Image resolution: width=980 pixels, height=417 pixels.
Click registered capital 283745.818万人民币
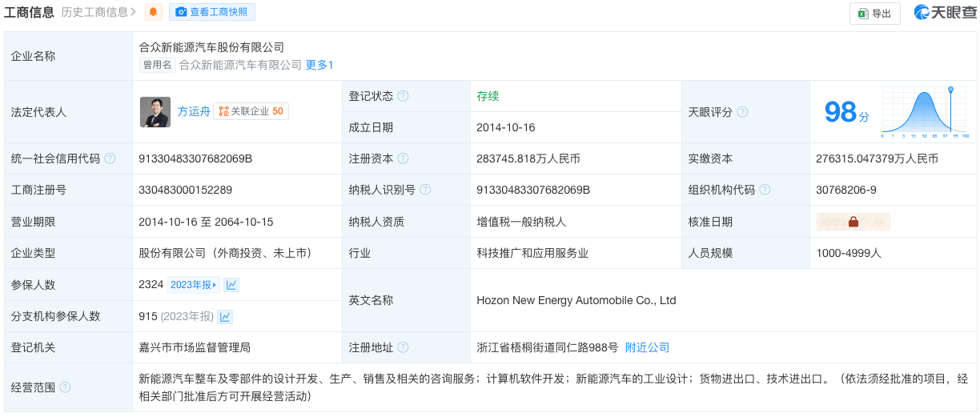click(528, 158)
